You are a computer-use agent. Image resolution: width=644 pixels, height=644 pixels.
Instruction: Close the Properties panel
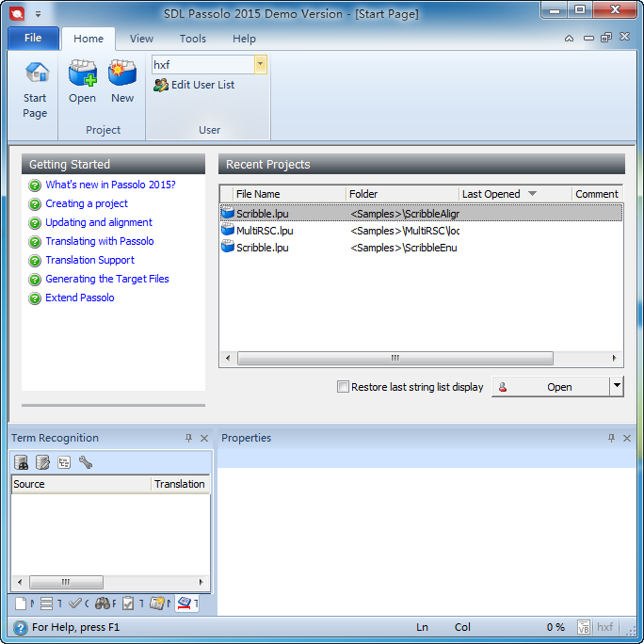627,438
